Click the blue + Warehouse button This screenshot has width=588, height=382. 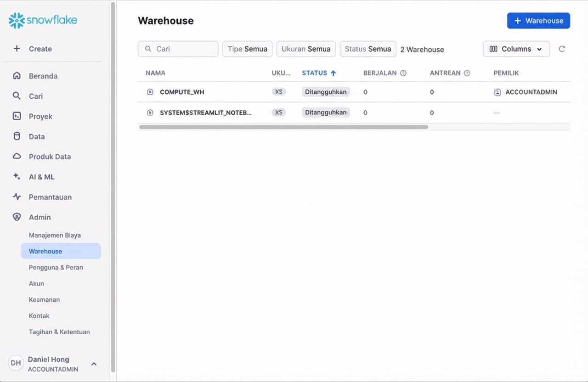(538, 21)
